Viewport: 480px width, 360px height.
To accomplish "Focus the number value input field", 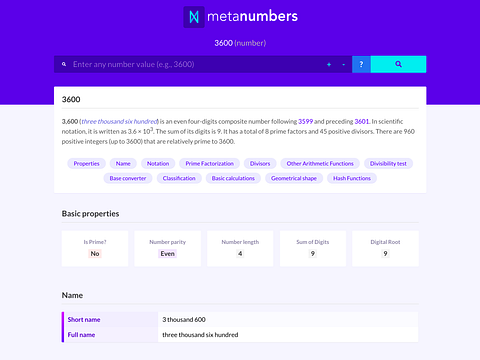I will [197, 64].
